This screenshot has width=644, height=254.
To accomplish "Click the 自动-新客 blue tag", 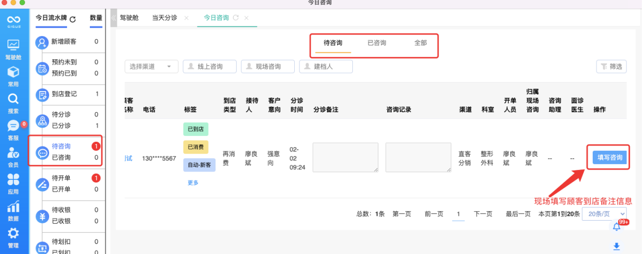I will point(199,165).
